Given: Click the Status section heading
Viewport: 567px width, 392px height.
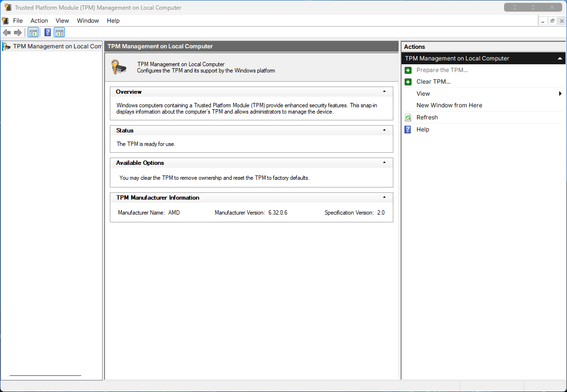Looking at the screenshot, I should click(x=125, y=130).
